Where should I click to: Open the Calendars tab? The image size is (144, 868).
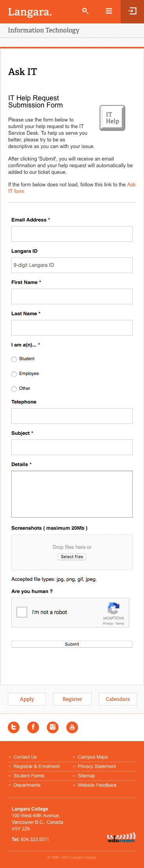pos(117,699)
